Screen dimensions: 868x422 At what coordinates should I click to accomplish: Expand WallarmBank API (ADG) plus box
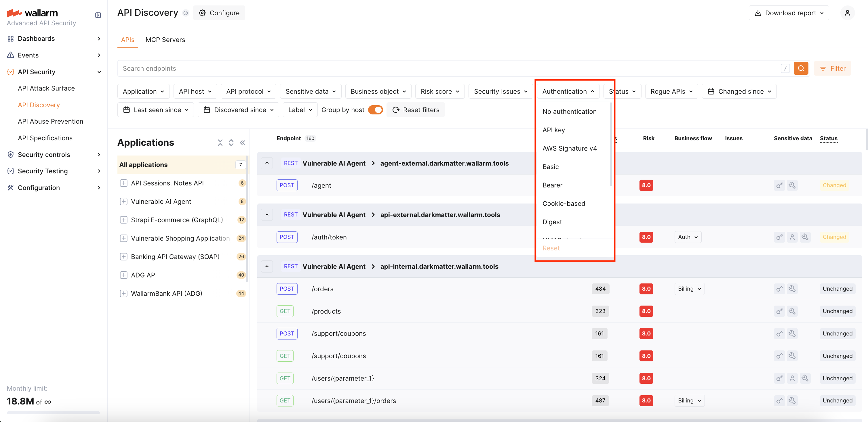pyautogui.click(x=124, y=294)
